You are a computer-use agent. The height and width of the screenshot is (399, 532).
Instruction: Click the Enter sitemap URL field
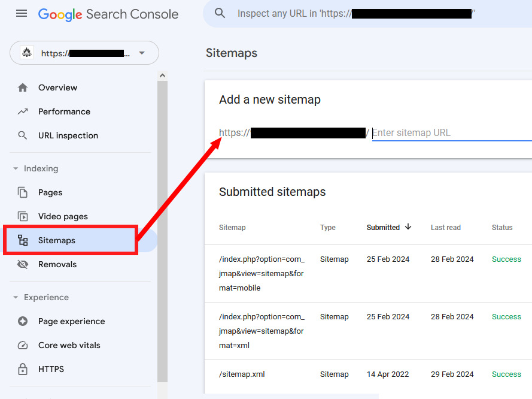tap(450, 133)
